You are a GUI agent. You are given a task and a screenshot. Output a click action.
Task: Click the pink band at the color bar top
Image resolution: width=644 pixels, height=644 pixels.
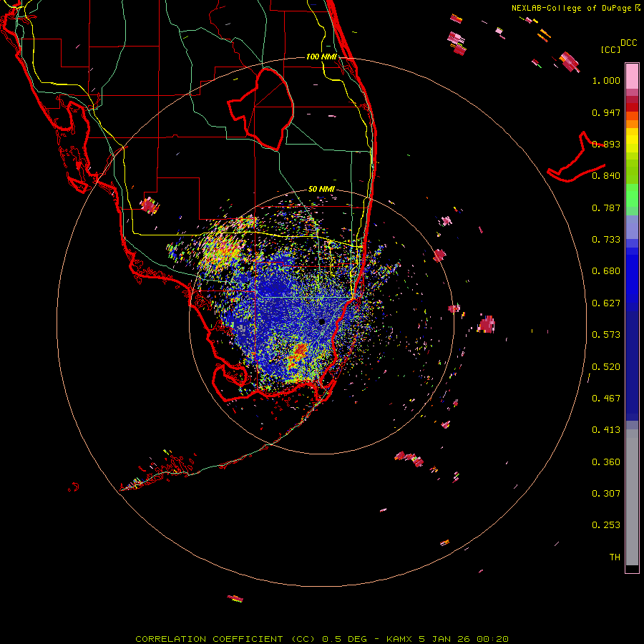tap(632, 77)
